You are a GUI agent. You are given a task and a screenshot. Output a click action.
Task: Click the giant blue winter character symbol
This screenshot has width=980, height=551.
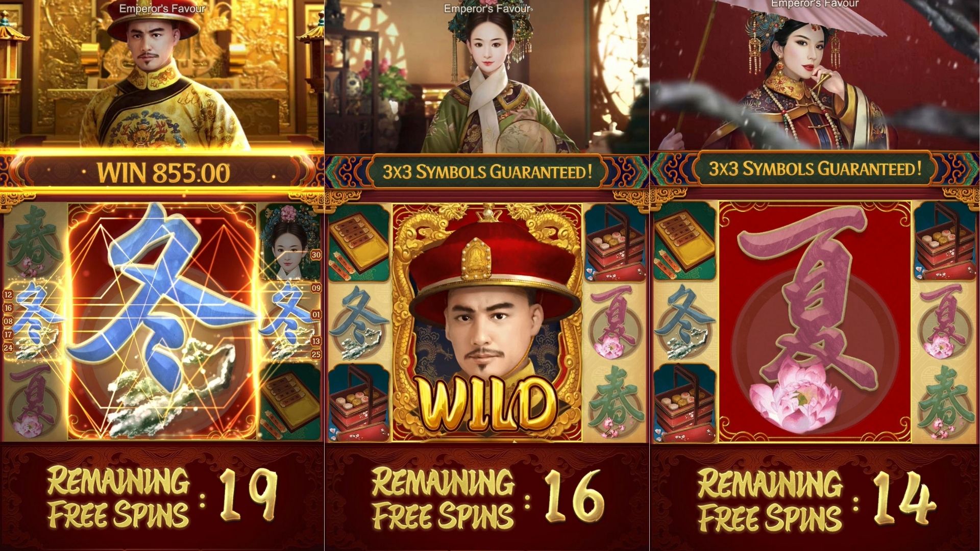point(162,321)
